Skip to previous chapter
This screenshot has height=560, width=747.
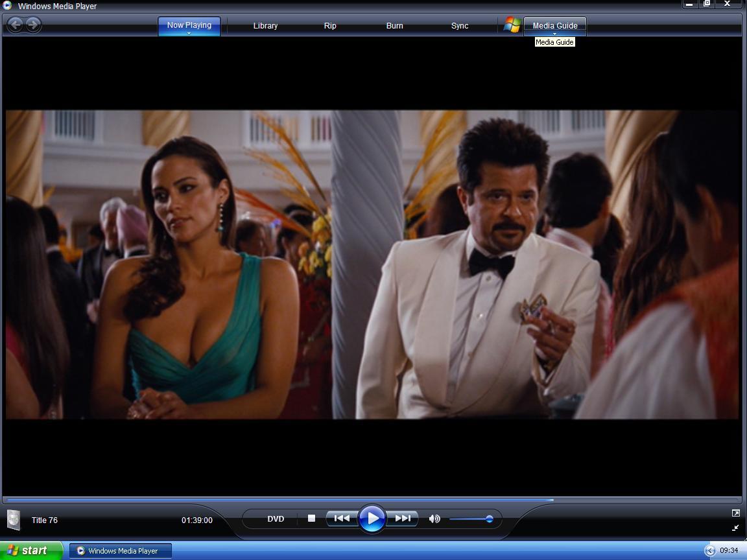coord(342,518)
